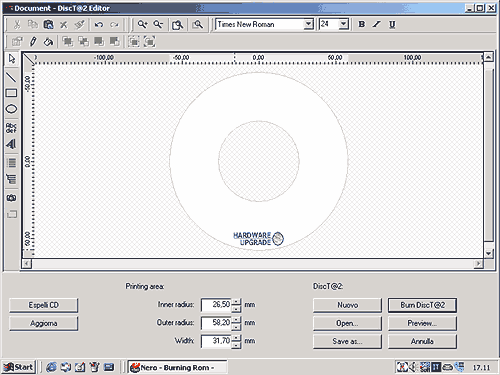The width and height of the screenshot is (500, 375).
Task: Select the Ellipse drawing tool
Action: pos(12,109)
